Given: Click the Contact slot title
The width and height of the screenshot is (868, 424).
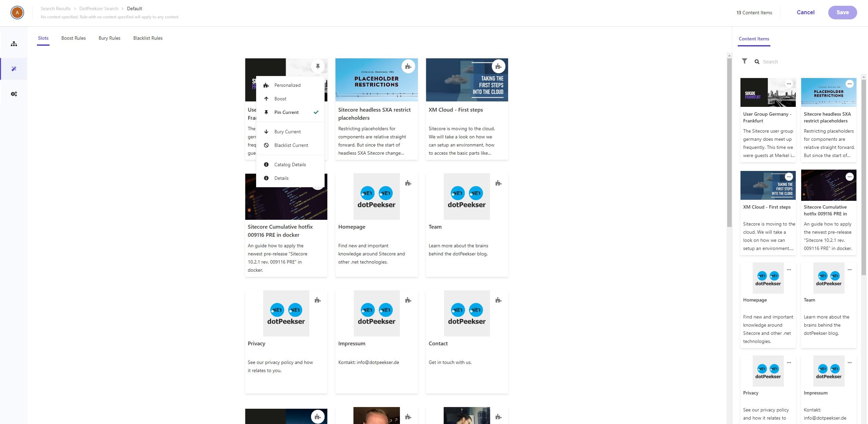Looking at the screenshot, I should coord(438,343).
